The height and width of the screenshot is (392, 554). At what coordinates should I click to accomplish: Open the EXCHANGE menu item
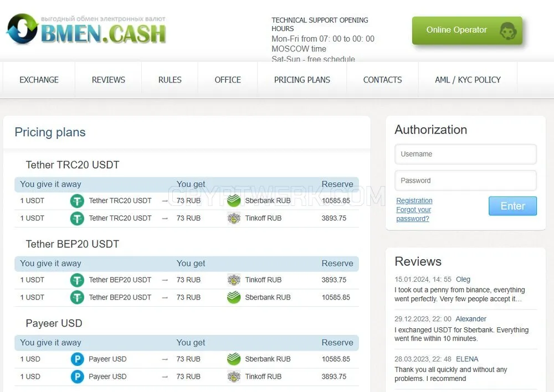tap(39, 80)
